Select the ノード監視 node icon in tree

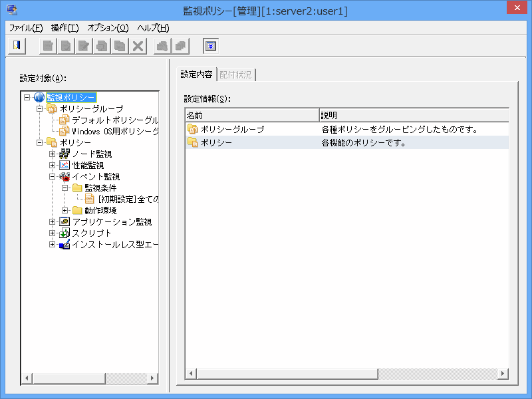(x=65, y=154)
